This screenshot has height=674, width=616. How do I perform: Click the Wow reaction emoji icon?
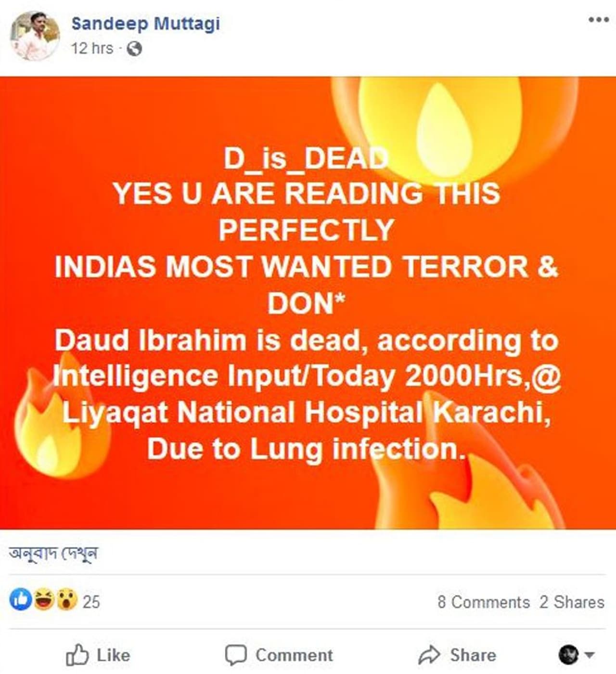(67, 600)
